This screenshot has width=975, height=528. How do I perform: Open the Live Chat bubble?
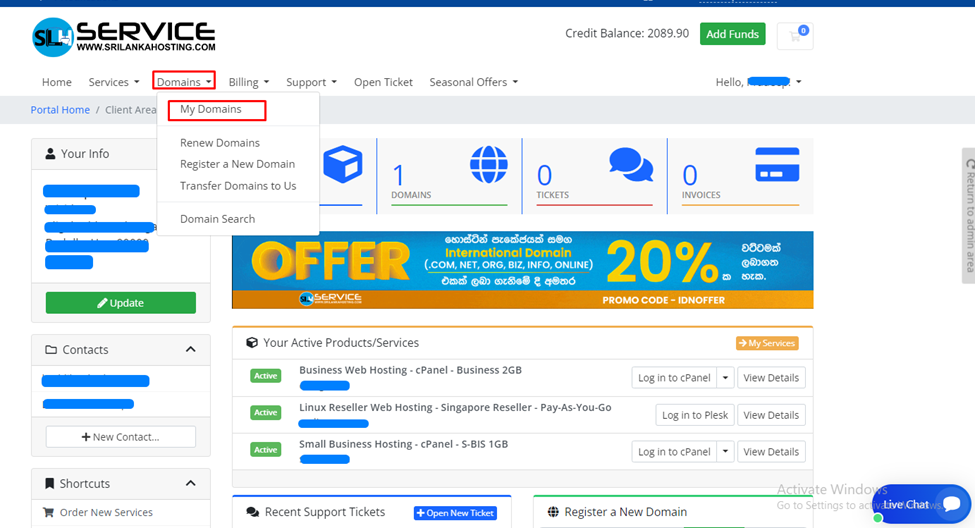[921, 504]
